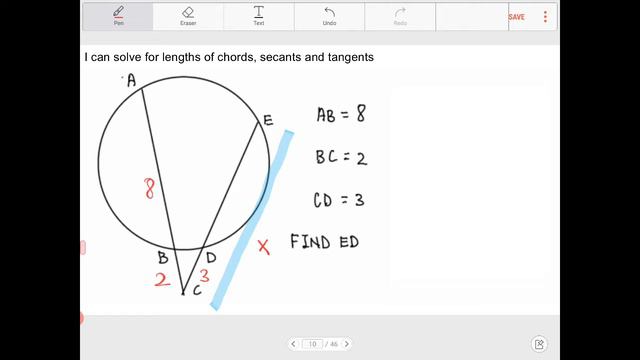Choose the Text tool
The image size is (640, 360).
point(259,16)
